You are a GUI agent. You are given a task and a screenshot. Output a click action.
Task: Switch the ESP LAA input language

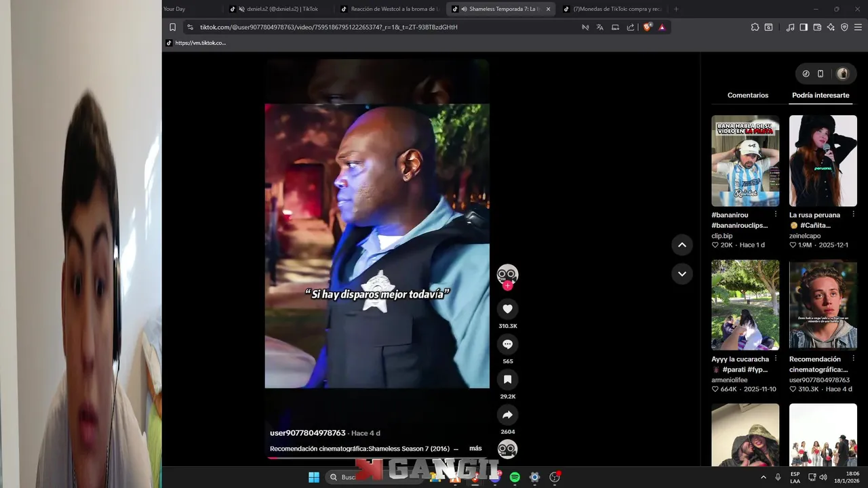click(795, 477)
